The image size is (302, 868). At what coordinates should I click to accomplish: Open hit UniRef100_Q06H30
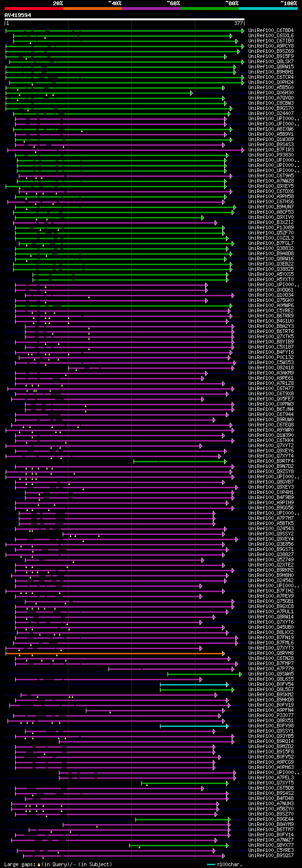(x=271, y=93)
